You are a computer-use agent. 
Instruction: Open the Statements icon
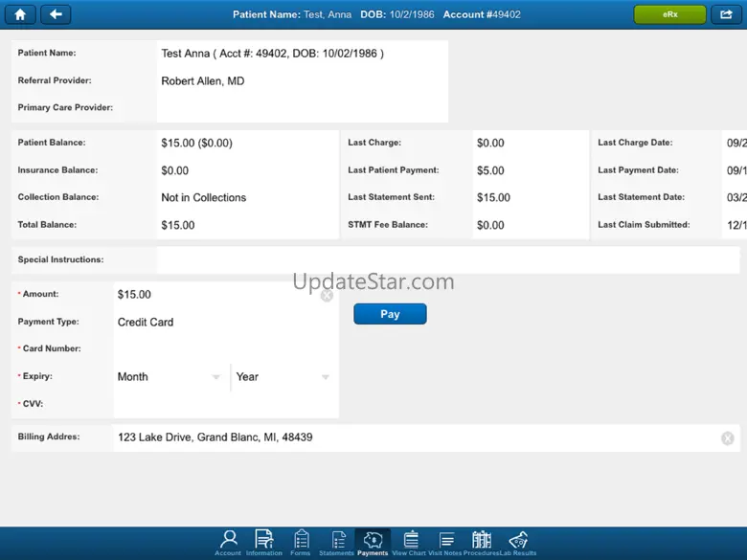[x=336, y=542]
